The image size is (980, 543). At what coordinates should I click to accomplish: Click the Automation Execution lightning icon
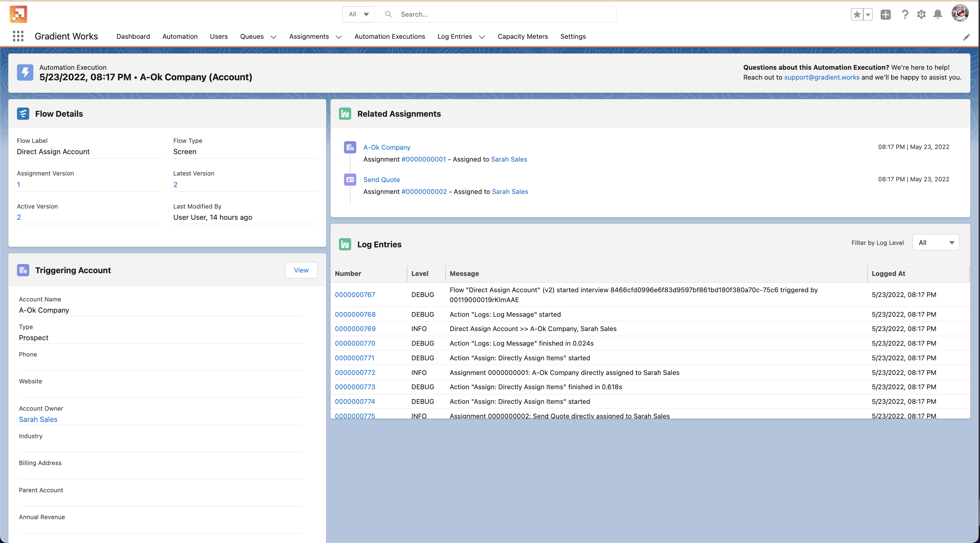tap(25, 72)
